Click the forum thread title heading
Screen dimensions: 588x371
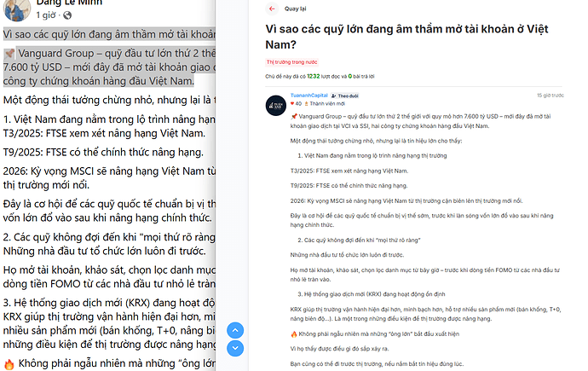coord(406,37)
